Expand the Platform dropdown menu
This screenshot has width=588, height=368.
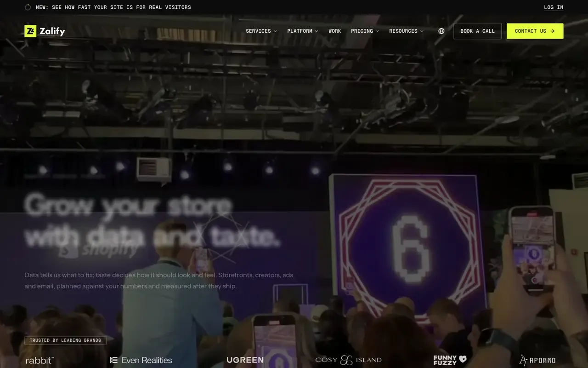[x=303, y=31]
